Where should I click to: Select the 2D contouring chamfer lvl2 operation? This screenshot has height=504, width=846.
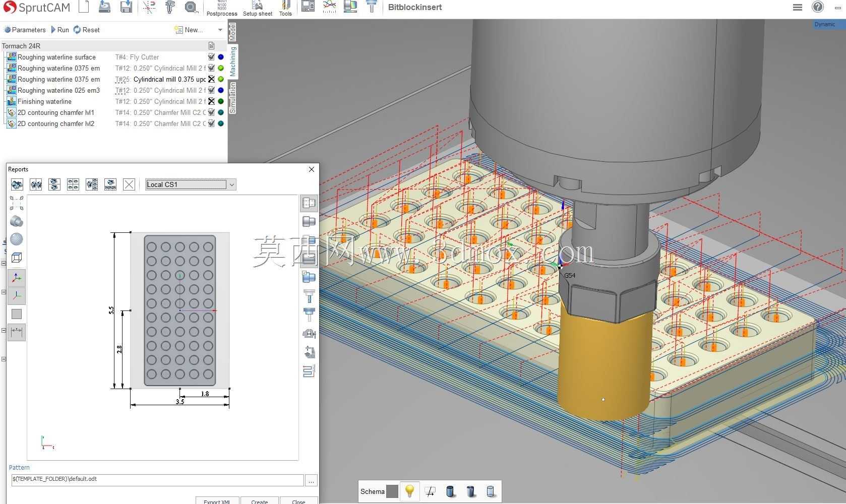(x=56, y=123)
